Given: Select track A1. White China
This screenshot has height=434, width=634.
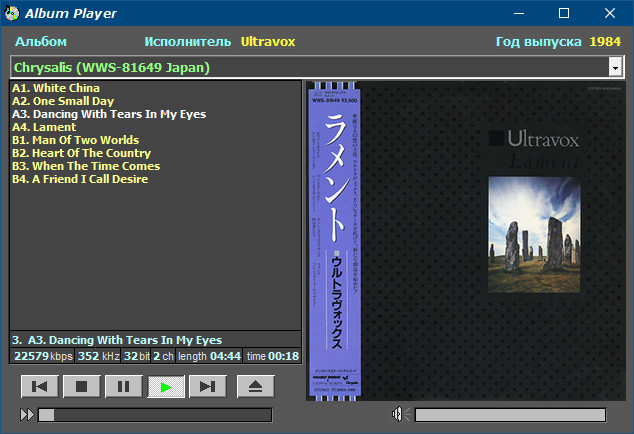Looking at the screenshot, I should point(56,88).
